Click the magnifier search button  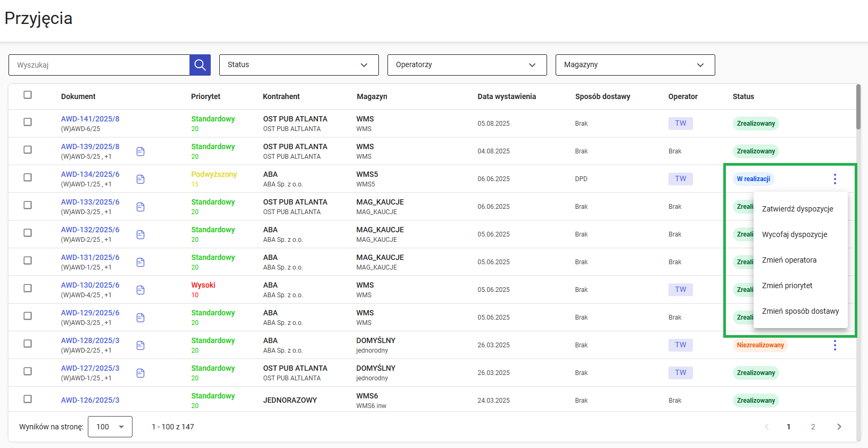[200, 65]
